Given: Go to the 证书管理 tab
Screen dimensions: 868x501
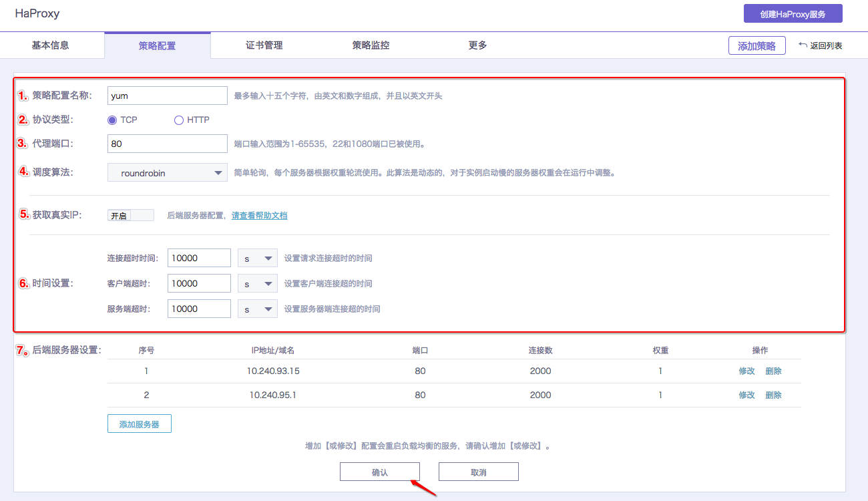Looking at the screenshot, I should point(264,45).
